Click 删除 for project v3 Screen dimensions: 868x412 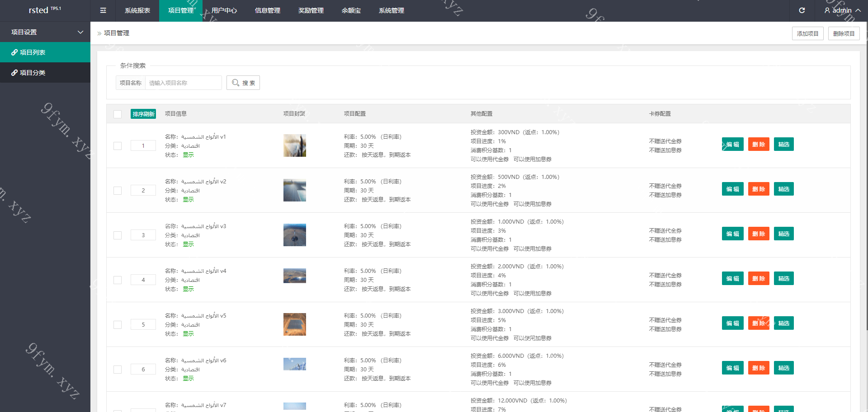coord(759,234)
